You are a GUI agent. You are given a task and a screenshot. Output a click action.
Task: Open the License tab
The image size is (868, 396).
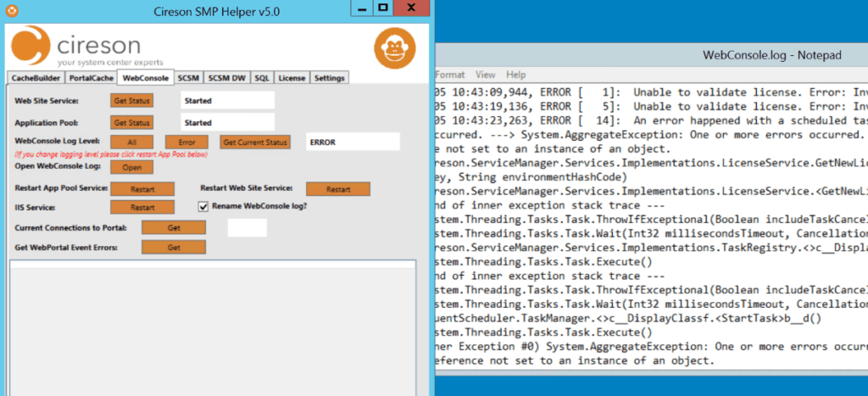pyautogui.click(x=292, y=78)
